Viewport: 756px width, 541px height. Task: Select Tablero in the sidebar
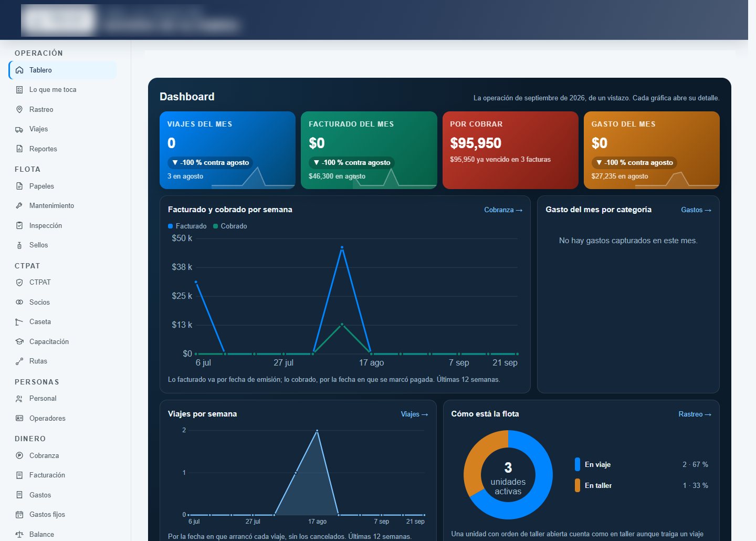tap(62, 70)
